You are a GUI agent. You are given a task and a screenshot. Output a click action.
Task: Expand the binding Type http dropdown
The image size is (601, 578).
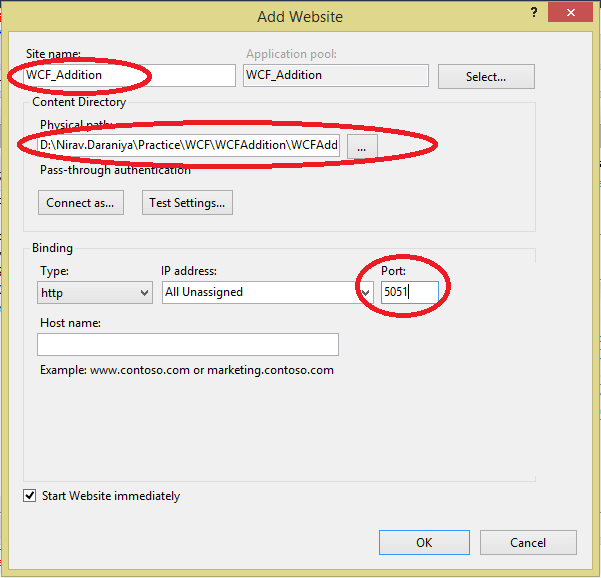coord(95,292)
